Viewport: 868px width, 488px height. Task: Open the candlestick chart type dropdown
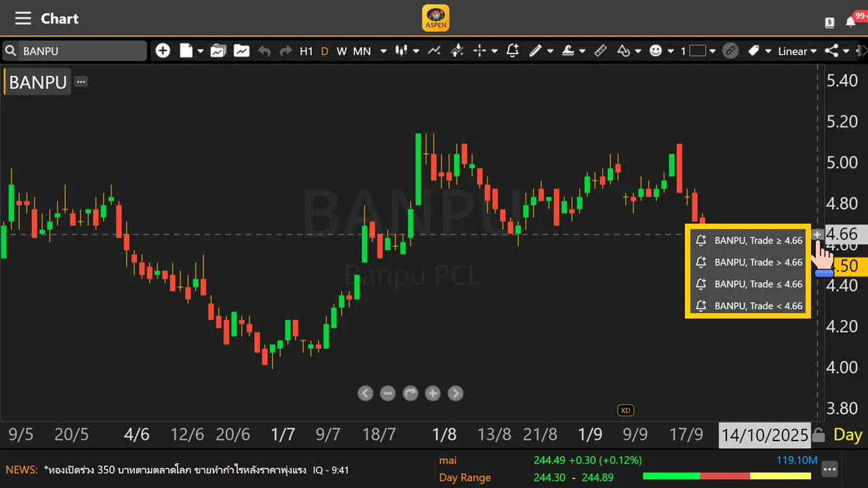pos(407,51)
